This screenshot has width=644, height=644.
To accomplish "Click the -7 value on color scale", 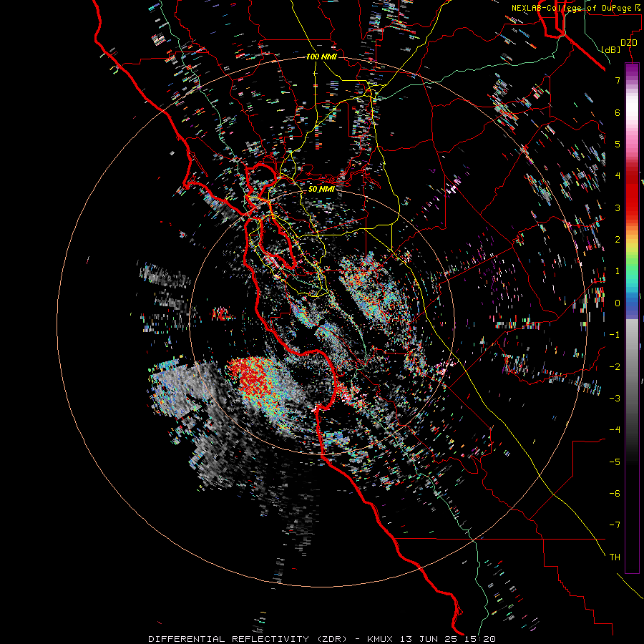I will click(x=615, y=525).
